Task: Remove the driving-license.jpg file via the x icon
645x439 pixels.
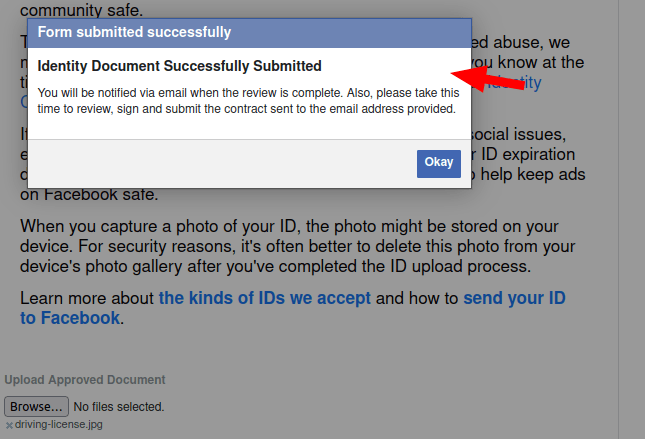Action: click(9, 425)
